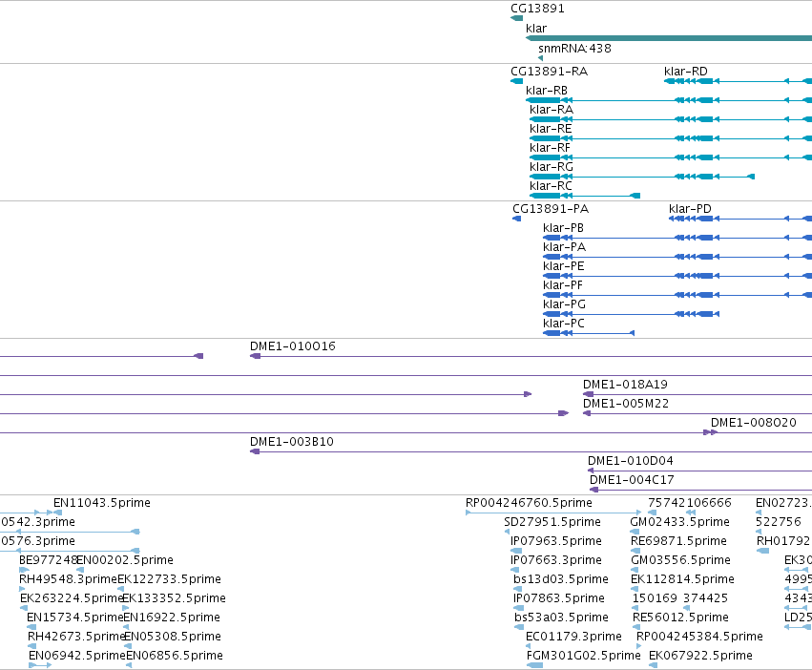Click the klar-RB transcript label
The height and width of the screenshot is (670, 812).
click(547, 91)
